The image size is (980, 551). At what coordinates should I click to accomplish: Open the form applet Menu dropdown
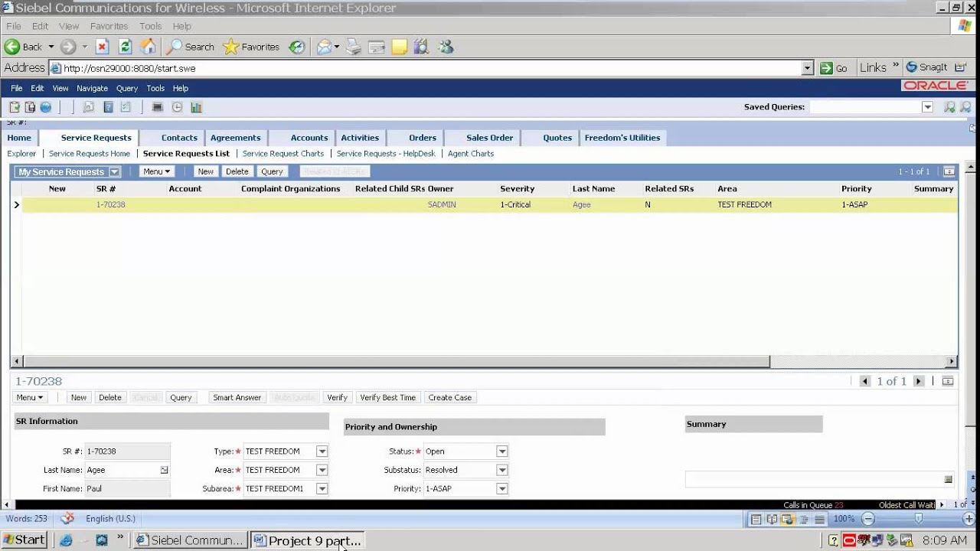click(x=30, y=397)
